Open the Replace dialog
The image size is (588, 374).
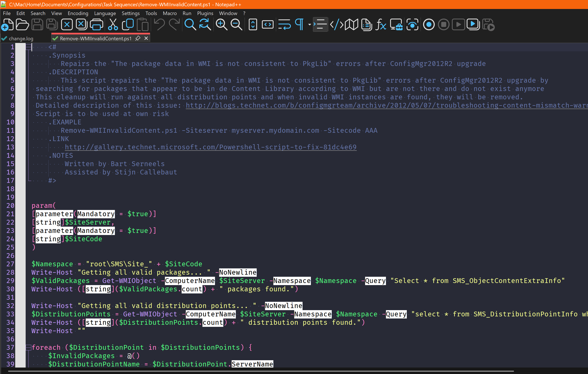[x=205, y=24]
